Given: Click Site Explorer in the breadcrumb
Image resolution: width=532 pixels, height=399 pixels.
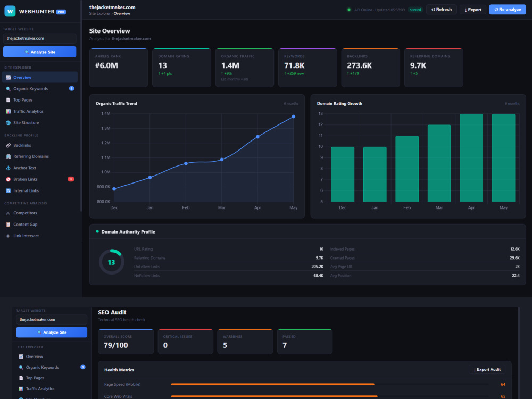Looking at the screenshot, I should pyautogui.click(x=100, y=14).
